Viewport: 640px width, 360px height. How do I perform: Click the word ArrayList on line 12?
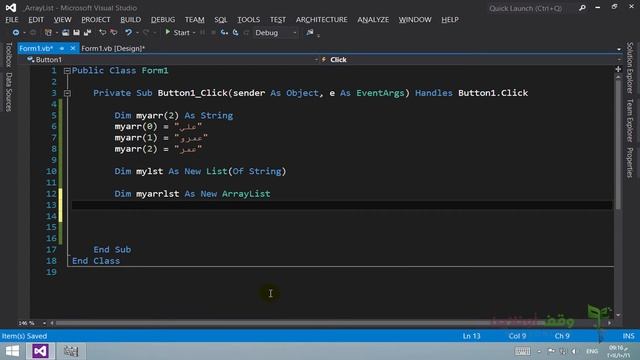[x=246, y=194]
